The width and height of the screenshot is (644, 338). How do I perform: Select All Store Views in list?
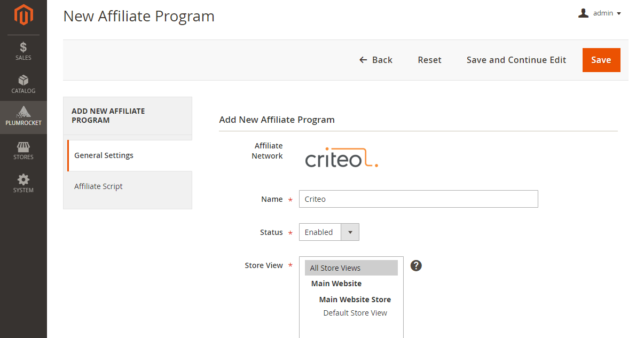pos(351,268)
